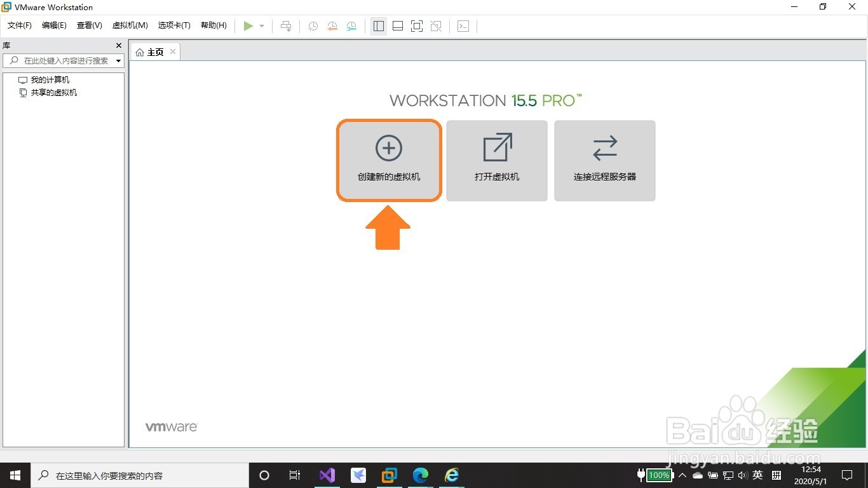Click the green power on play icon
The height and width of the screenshot is (488, 868).
click(x=248, y=26)
